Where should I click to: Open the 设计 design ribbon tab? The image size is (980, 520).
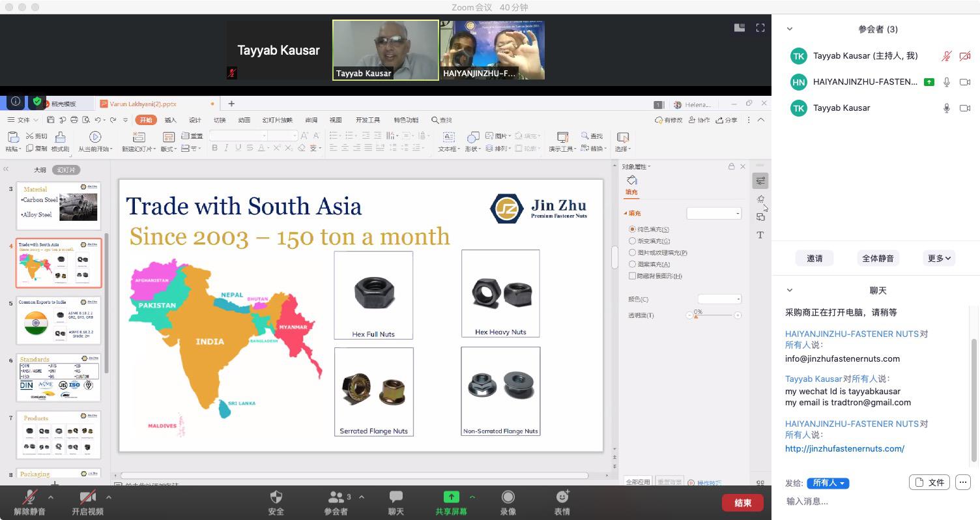point(195,120)
